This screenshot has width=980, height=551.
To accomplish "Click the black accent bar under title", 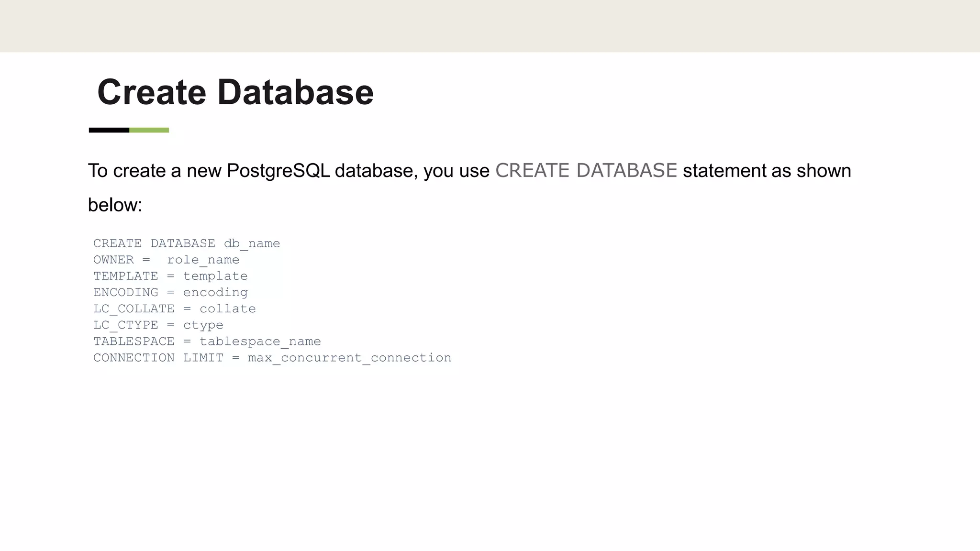I will [x=109, y=130].
